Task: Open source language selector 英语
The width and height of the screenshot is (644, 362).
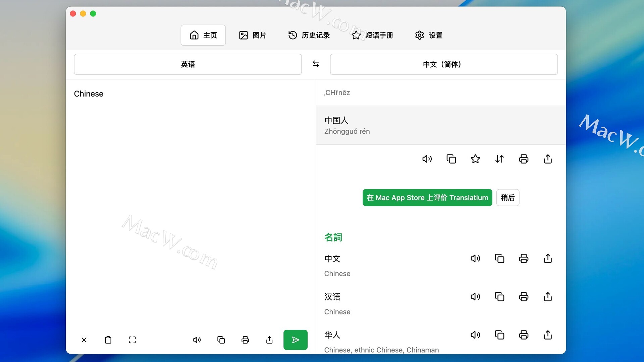Action: (x=187, y=64)
